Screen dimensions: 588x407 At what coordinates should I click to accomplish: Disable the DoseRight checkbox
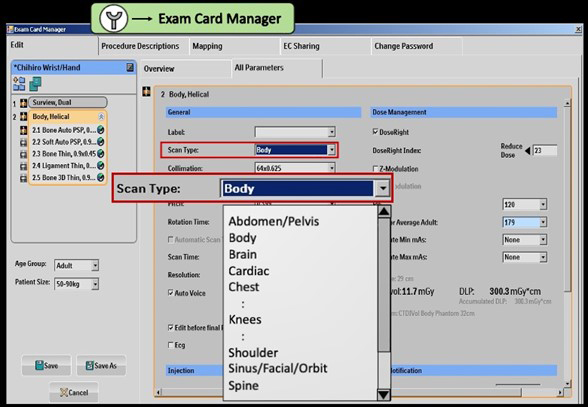tap(375, 132)
